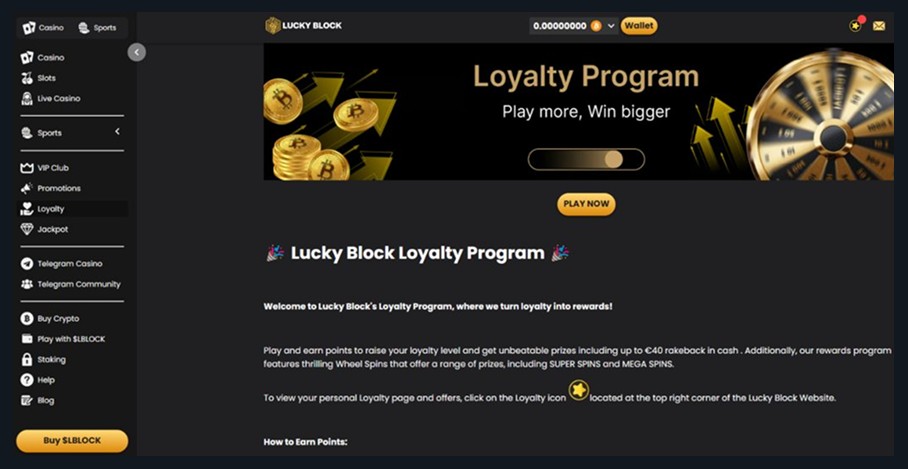Open Telegram Casino from the sidebar
908x469 pixels.
pyautogui.click(x=74, y=263)
